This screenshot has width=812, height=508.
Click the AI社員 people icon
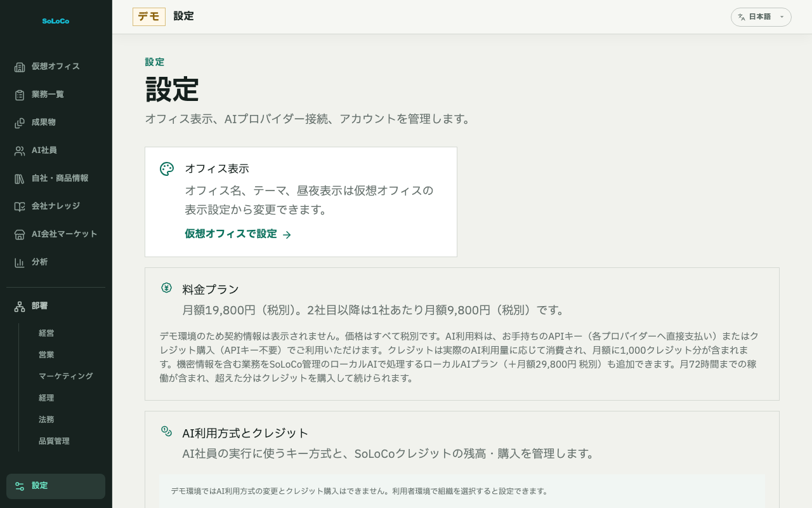tap(20, 150)
